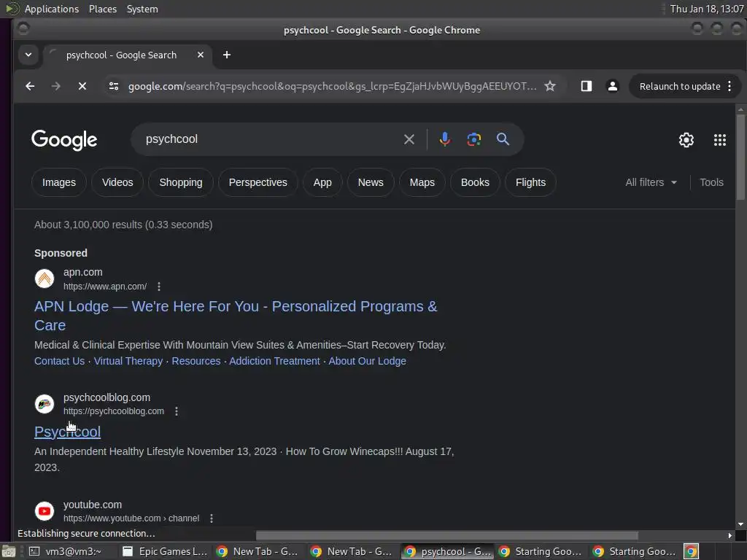747x560 pixels.
Task: Open more options for the apn.com ad
Action: [x=159, y=286]
